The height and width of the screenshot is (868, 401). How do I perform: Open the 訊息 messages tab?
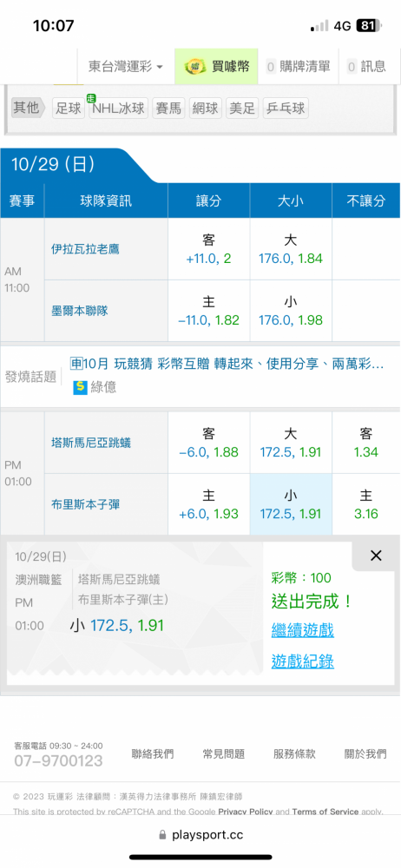(x=366, y=67)
